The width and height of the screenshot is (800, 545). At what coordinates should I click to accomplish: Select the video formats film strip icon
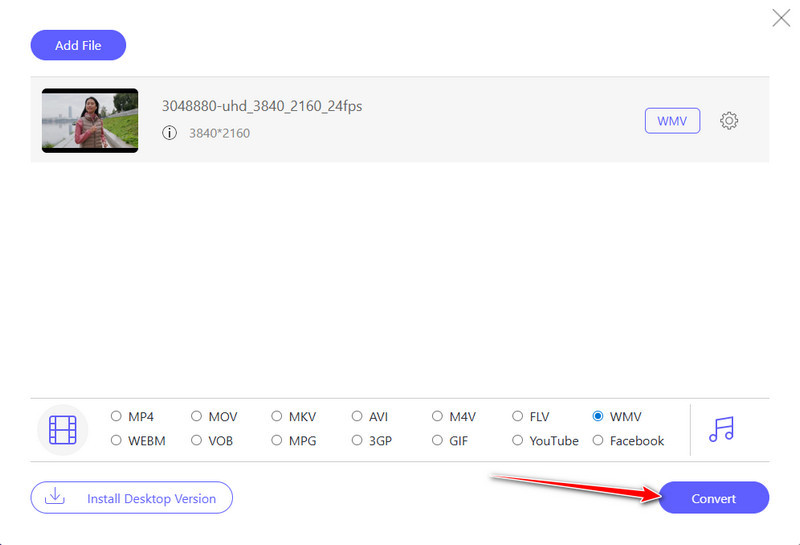click(62, 429)
